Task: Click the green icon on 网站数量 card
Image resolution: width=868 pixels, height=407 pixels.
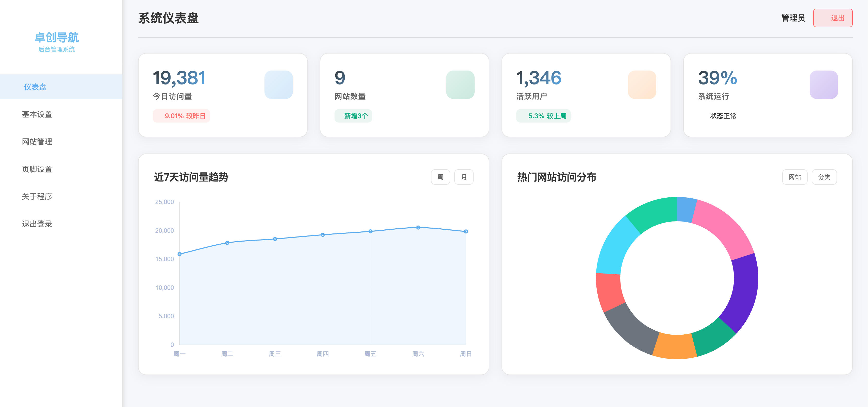Action: tap(460, 84)
